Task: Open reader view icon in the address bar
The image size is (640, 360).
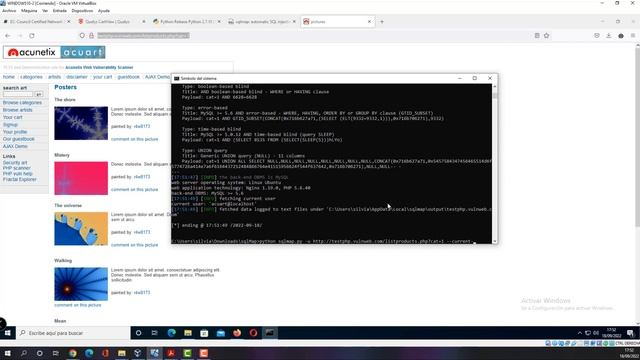Action: [x=537, y=36]
